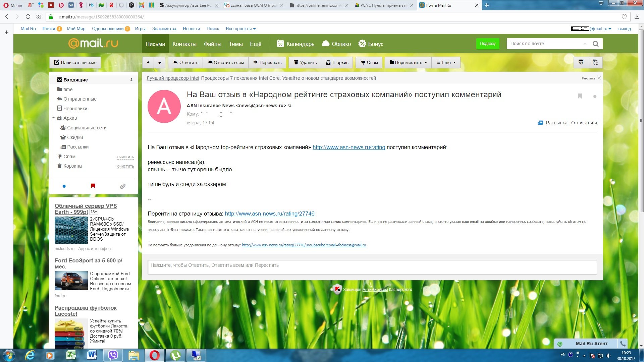
Task: Click the @mail.ru logo
Action: [93, 43]
